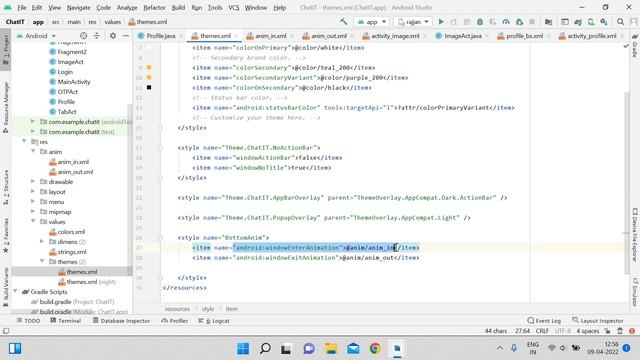The height and width of the screenshot is (360, 640).
Task: Toggle the Structure tool window
Action: (6, 187)
